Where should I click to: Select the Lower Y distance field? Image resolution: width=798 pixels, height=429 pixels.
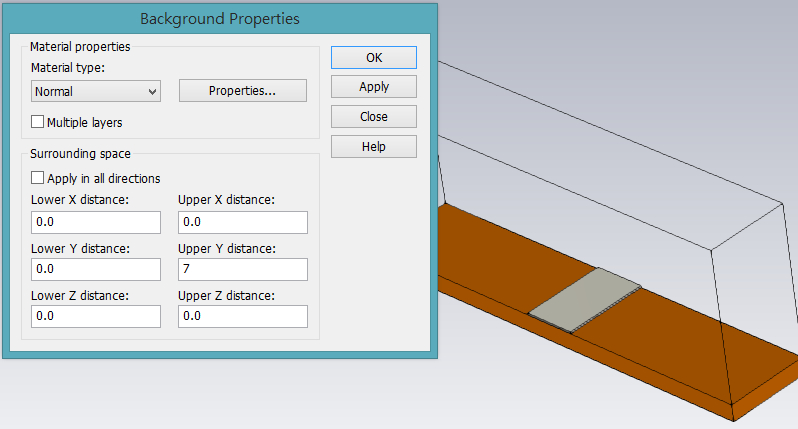click(x=96, y=269)
